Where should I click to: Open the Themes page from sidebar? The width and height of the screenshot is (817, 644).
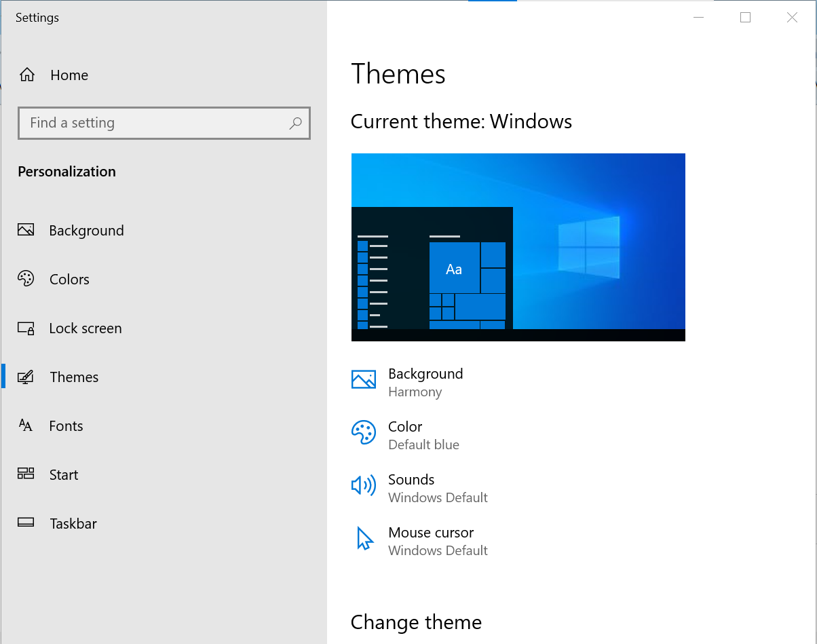74,377
